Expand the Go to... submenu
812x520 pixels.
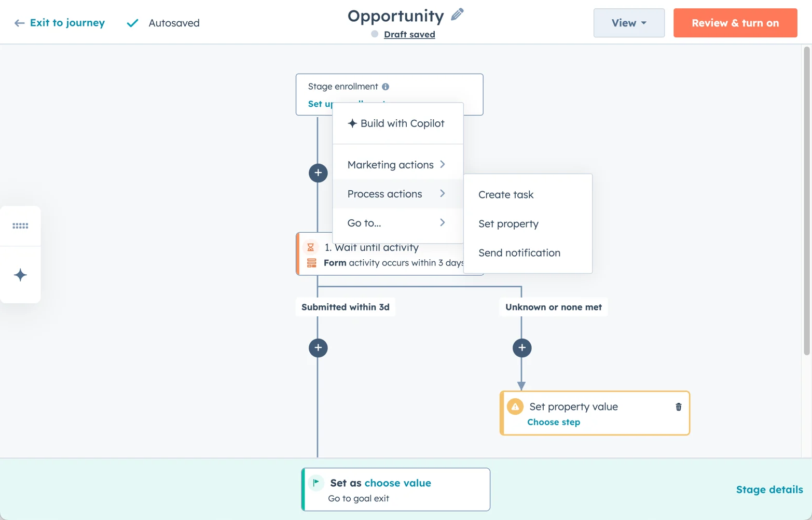(x=397, y=223)
